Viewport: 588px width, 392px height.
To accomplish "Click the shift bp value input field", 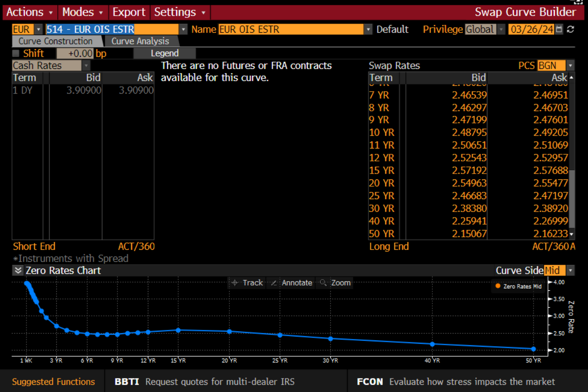I will (75, 54).
